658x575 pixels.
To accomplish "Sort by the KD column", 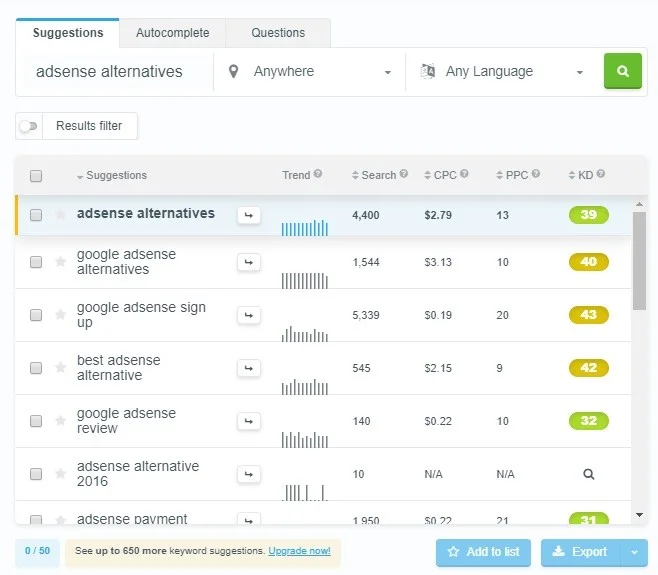I will [581, 175].
